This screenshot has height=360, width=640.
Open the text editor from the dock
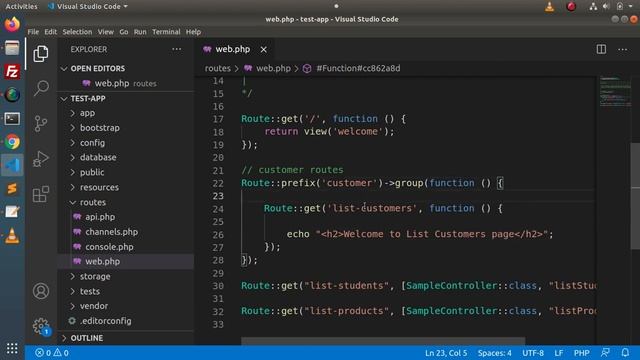point(12,212)
